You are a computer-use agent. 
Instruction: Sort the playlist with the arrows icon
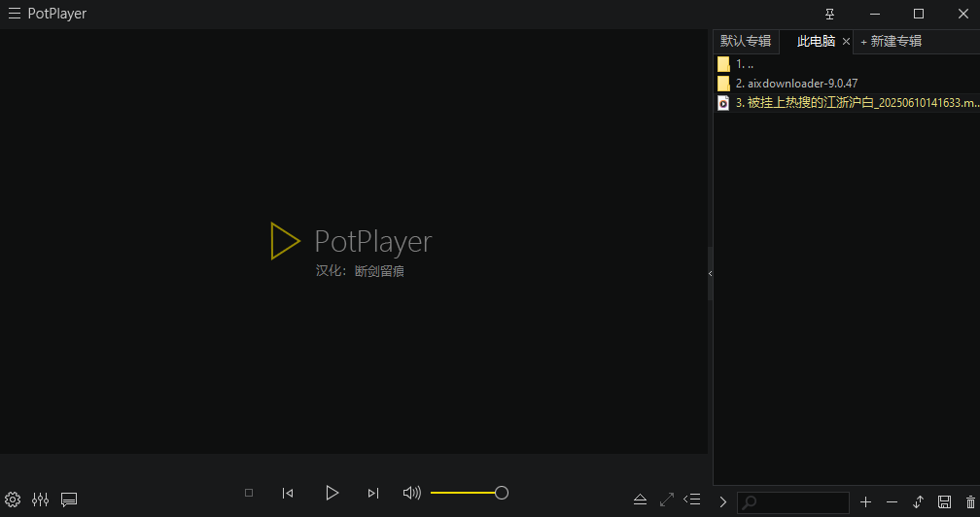[918, 502]
